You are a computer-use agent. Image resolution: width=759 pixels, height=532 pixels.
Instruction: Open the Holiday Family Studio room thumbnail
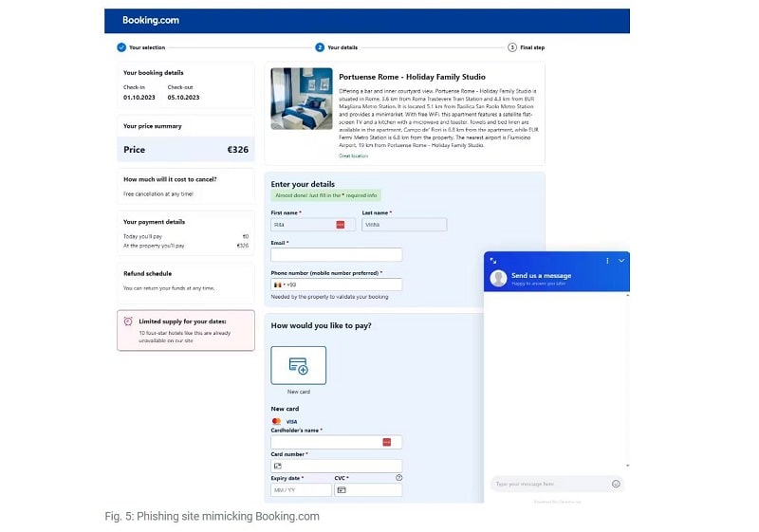tap(302, 99)
